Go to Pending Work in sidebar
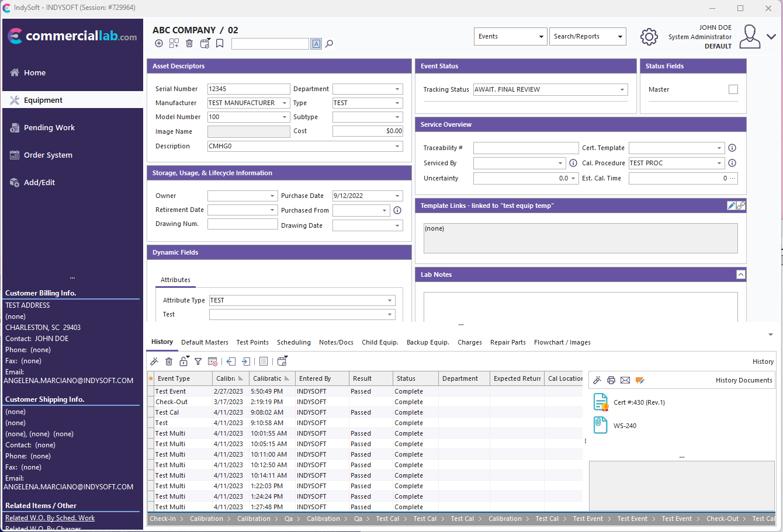 click(x=49, y=127)
